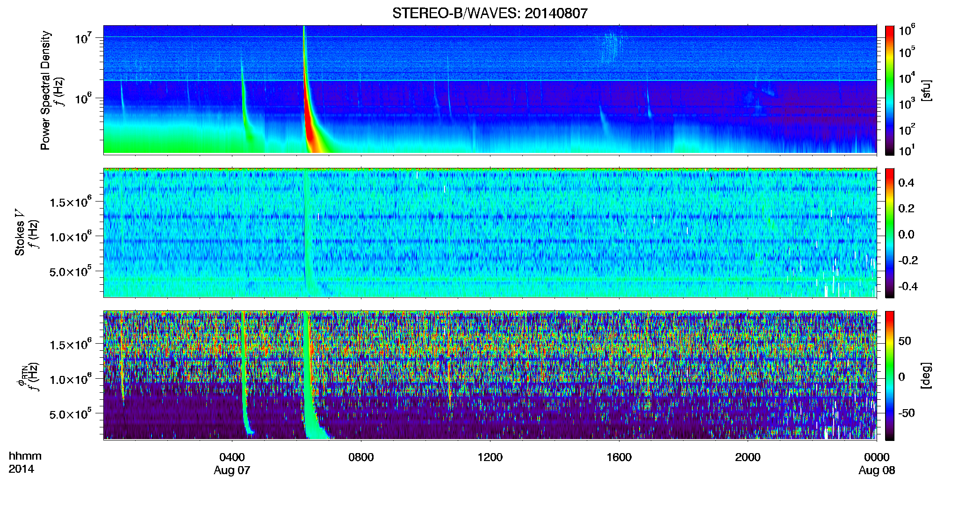The image size is (980, 505).
Task: Click the 10^3 value on the sfu colorbar
Action: coord(907,103)
